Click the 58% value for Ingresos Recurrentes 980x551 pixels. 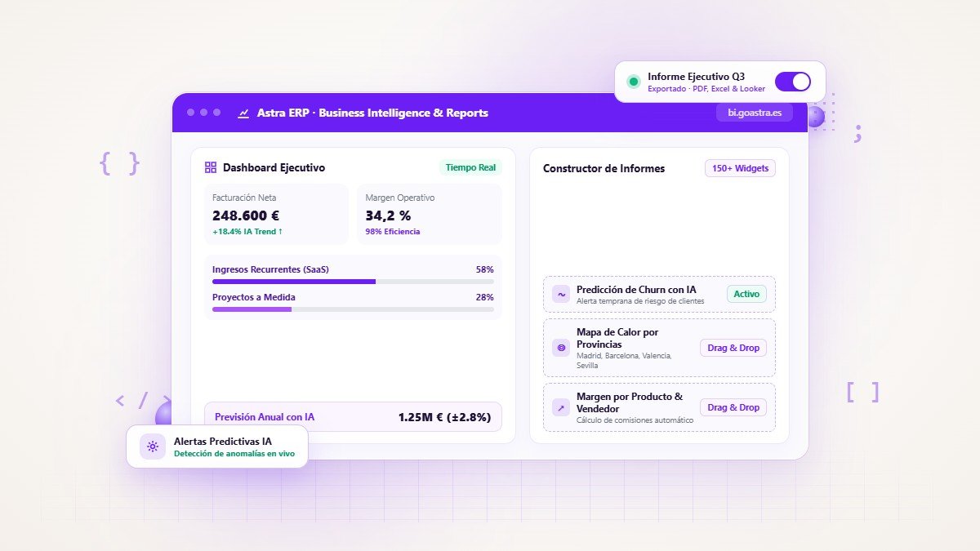pyautogui.click(x=484, y=269)
